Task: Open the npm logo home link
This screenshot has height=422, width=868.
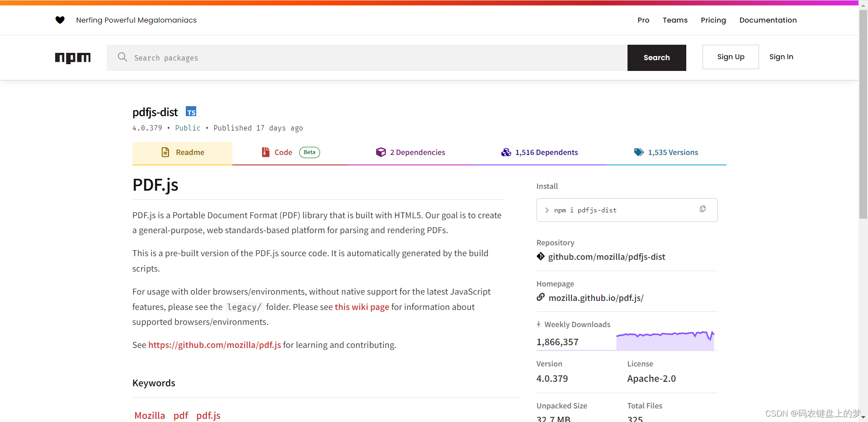Action: 73,58
